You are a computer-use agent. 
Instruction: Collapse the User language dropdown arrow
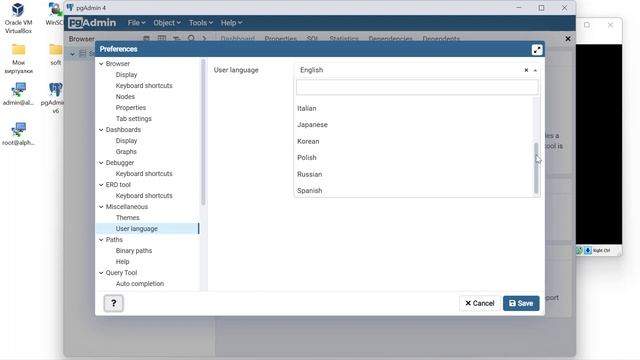pos(535,70)
